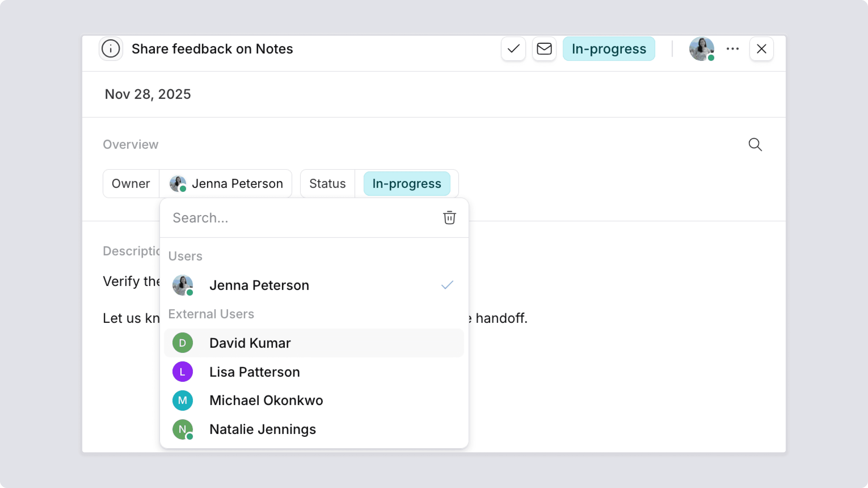The image size is (868, 488).
Task: Open the three-dots more options menu
Action: [733, 49]
